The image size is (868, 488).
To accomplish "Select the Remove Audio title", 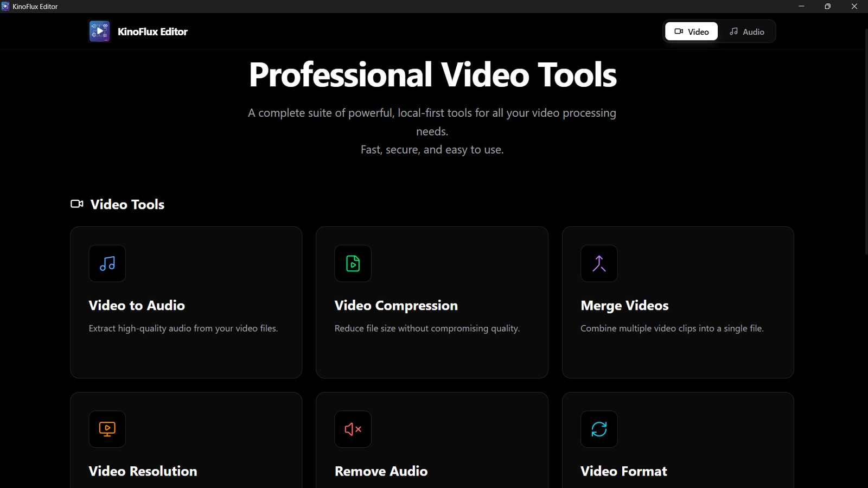I will pos(381,471).
